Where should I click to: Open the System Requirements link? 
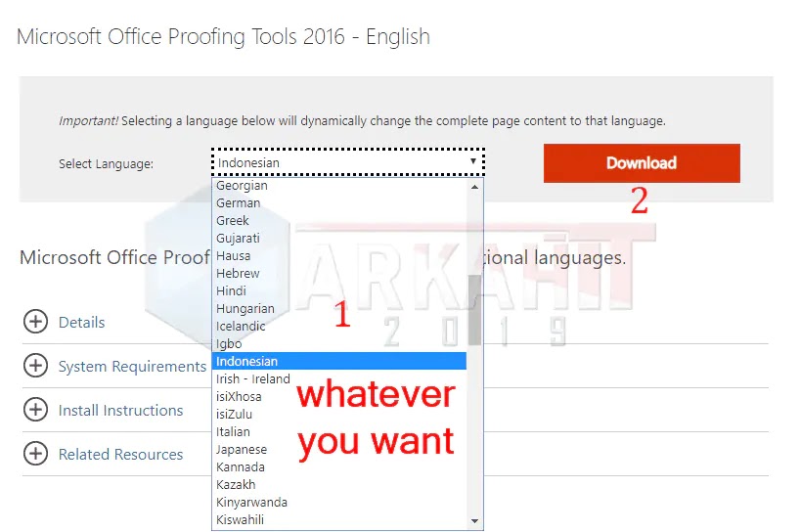click(132, 366)
